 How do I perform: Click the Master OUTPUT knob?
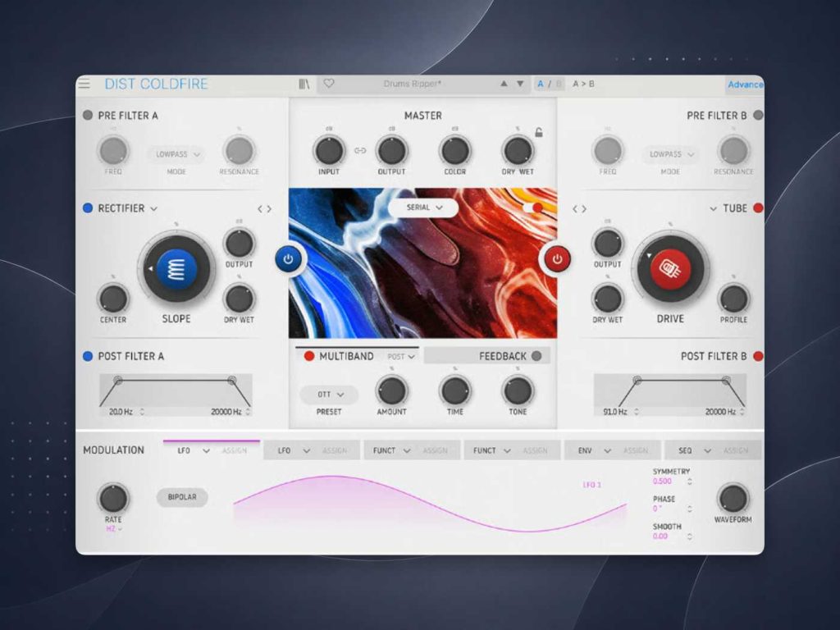point(391,151)
